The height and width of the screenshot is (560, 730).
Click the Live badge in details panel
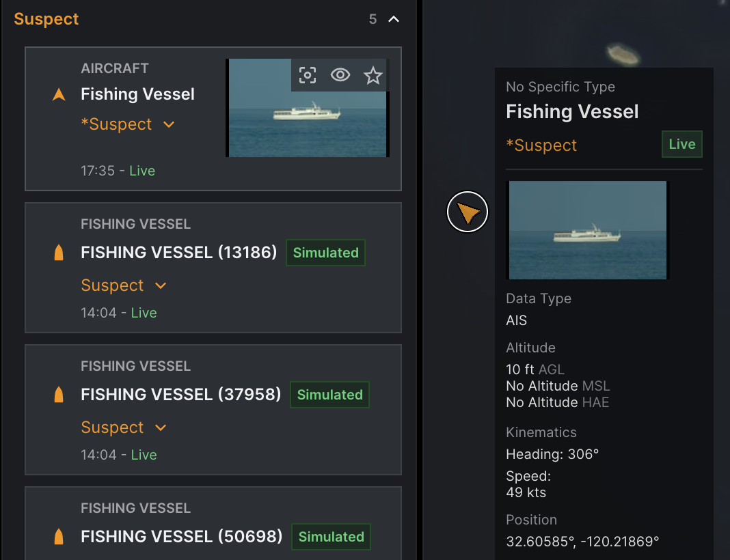(681, 145)
